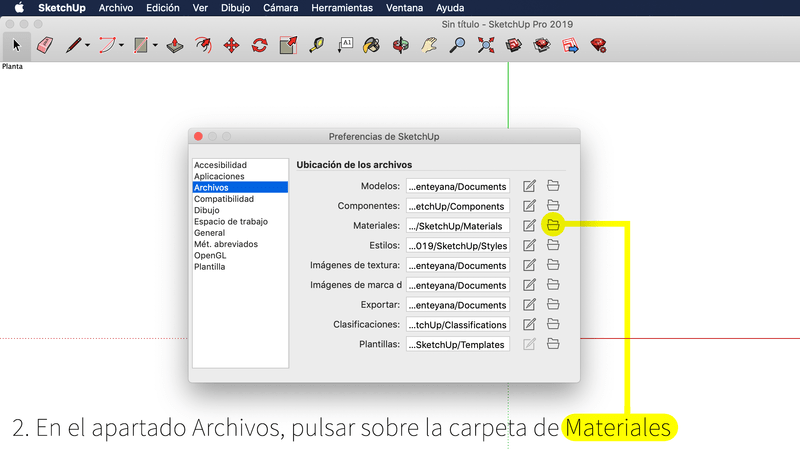The height and width of the screenshot is (450, 800).
Task: Open the Herramientas menu
Action: [x=342, y=8]
